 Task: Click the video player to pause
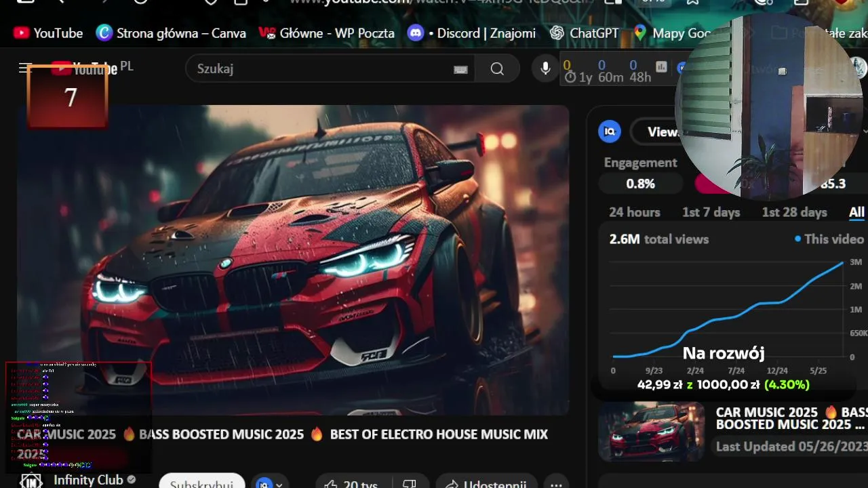[x=293, y=260]
